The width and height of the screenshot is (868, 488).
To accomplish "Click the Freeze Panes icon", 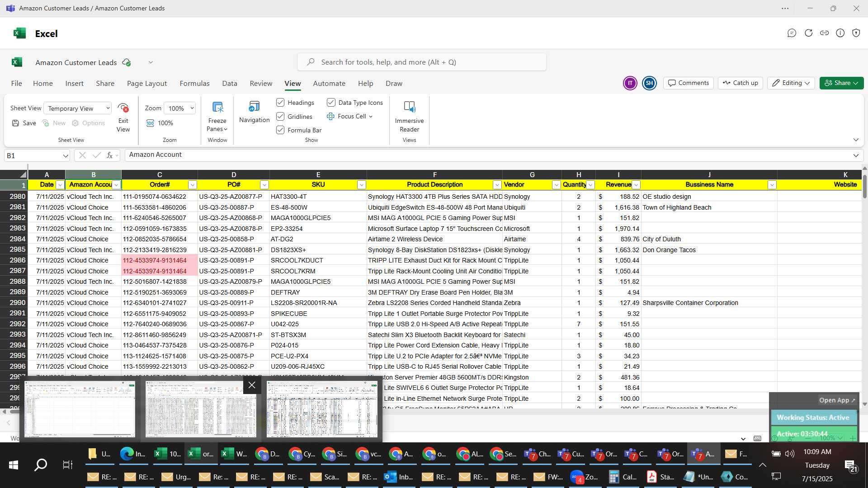I will [x=217, y=107].
